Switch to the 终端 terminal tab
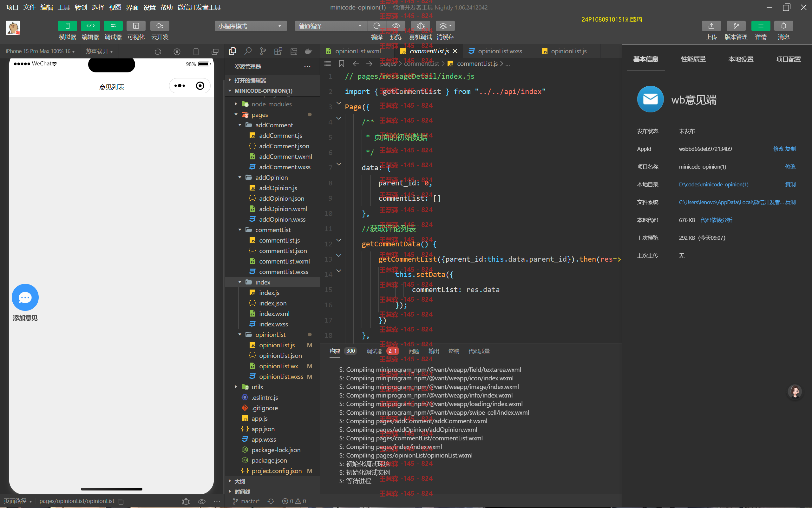This screenshot has width=812, height=508. point(454,351)
